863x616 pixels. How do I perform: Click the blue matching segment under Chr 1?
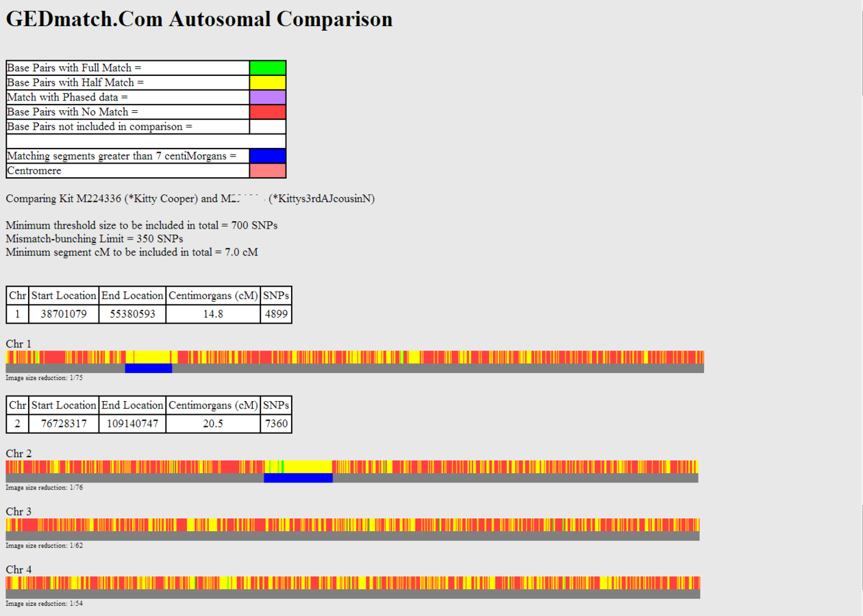coord(149,368)
